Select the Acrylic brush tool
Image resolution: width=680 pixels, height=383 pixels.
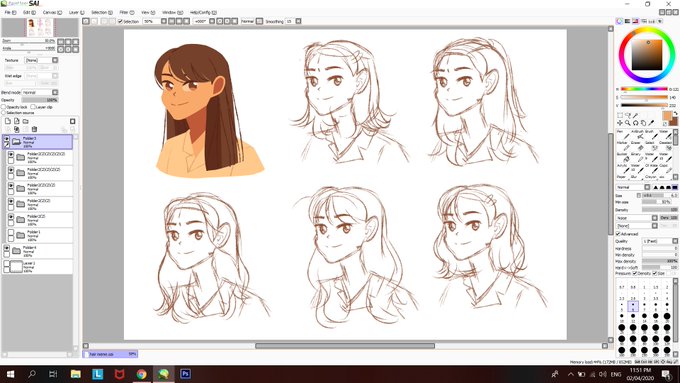pyautogui.click(x=622, y=168)
